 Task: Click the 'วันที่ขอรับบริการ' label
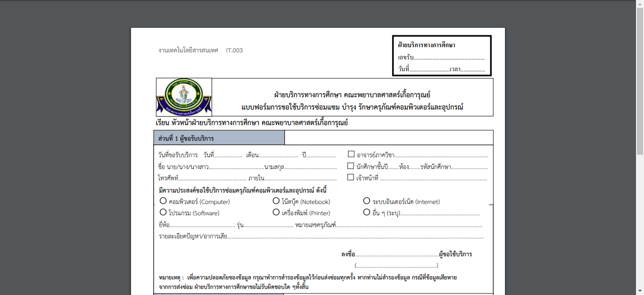coord(178,155)
